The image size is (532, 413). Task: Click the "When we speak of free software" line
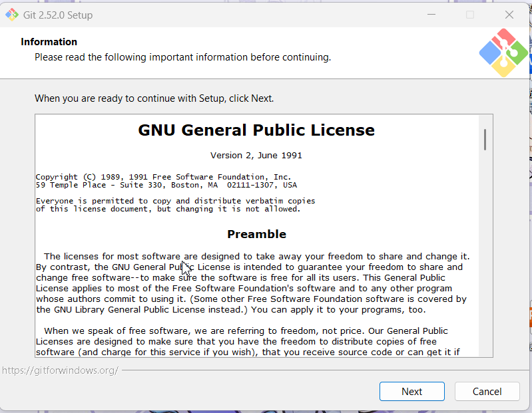[x=246, y=331]
